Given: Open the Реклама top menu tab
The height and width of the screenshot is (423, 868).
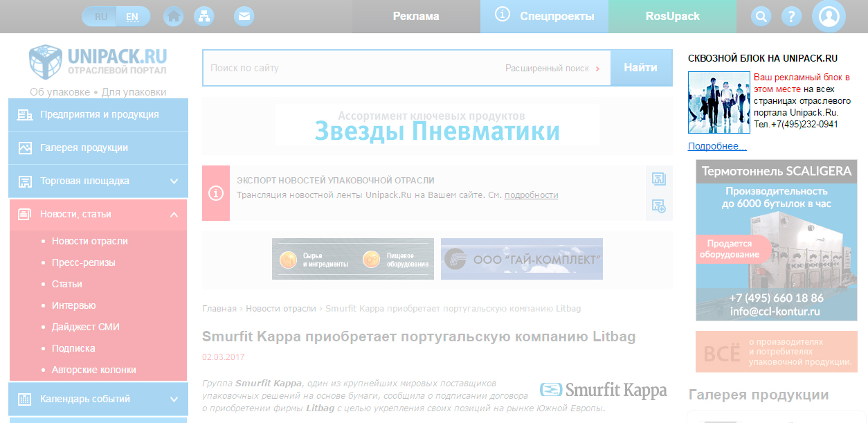Looking at the screenshot, I should click(x=416, y=17).
